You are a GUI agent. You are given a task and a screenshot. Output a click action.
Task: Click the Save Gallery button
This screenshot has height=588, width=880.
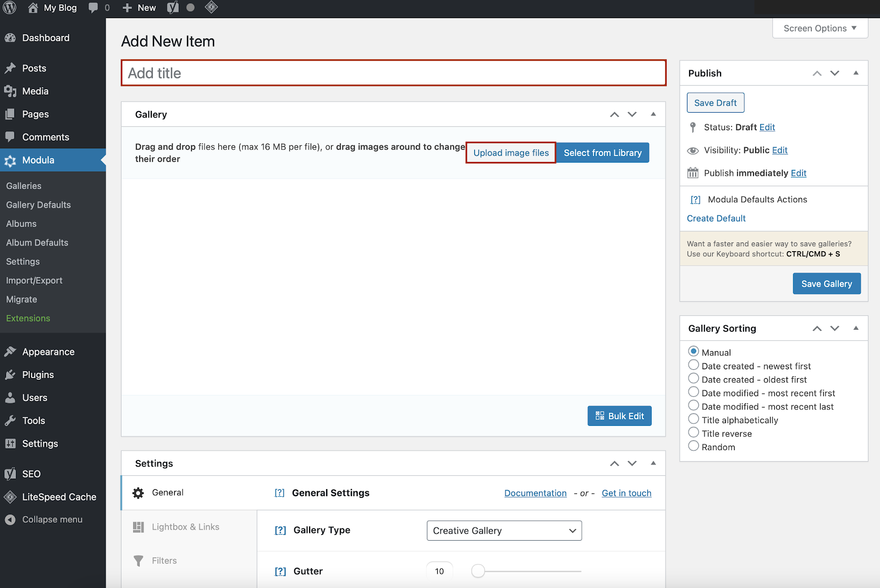pyautogui.click(x=827, y=284)
